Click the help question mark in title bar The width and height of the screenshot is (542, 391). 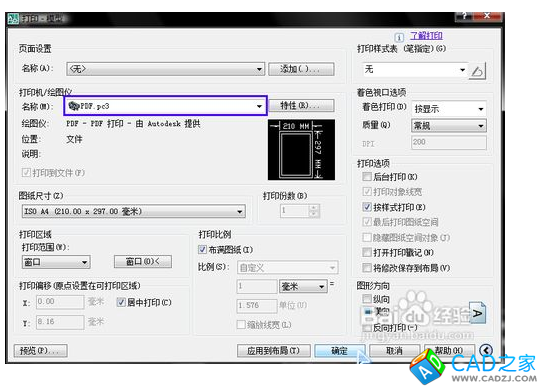(x=464, y=16)
